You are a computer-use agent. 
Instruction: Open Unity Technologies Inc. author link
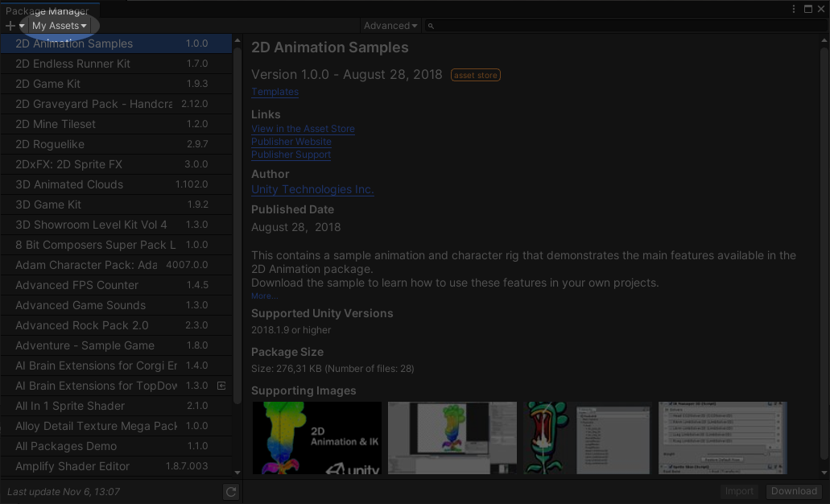pos(312,189)
